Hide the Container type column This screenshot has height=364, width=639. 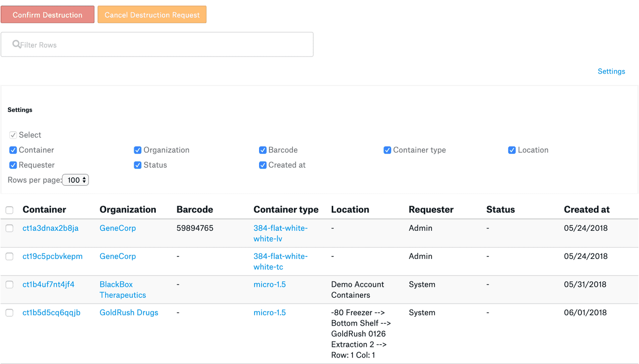(x=387, y=150)
